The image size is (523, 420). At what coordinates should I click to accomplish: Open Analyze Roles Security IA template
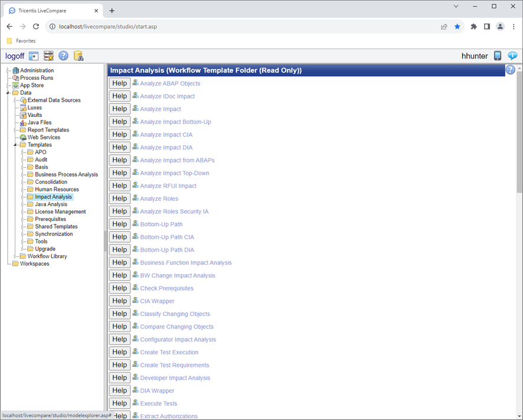[x=174, y=211]
